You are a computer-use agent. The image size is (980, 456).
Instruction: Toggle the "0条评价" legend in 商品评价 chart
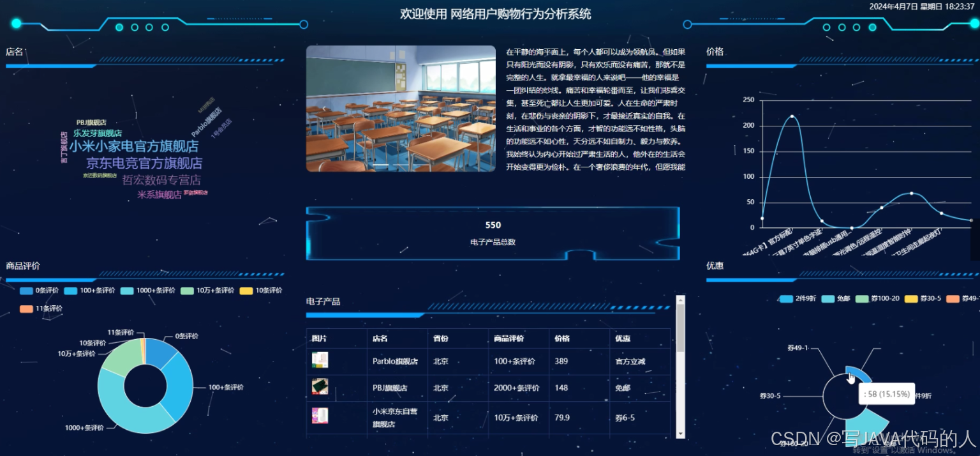click(37, 291)
